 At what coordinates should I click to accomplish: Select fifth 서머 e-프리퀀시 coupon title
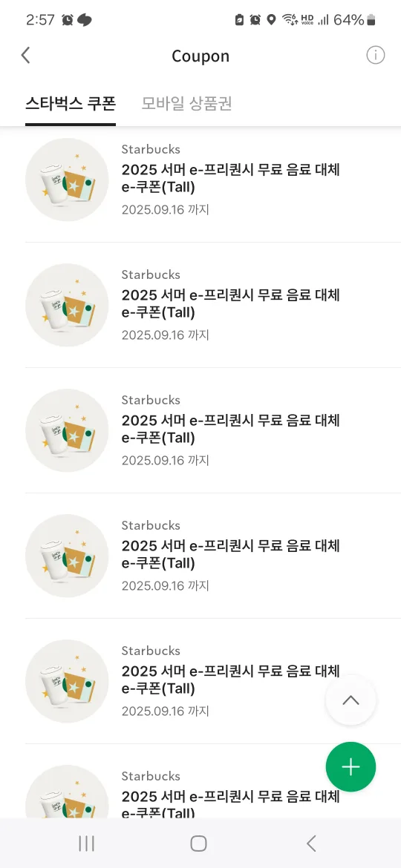coord(230,680)
